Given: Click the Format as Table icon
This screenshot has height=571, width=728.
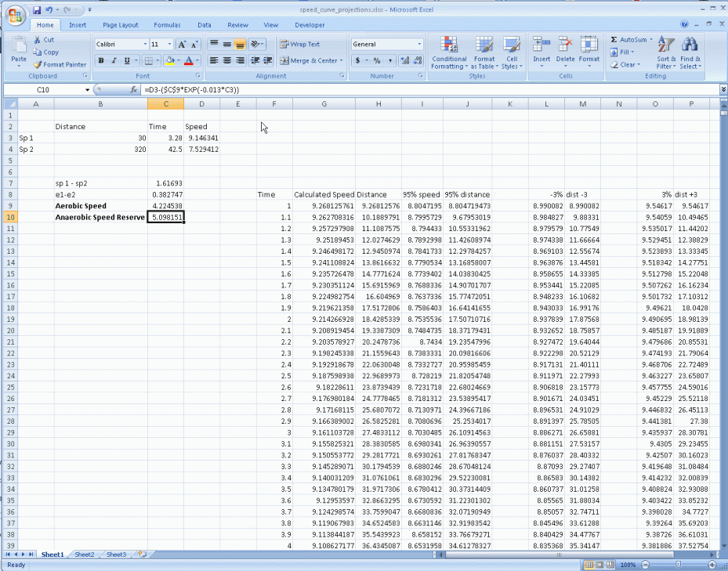Looking at the screenshot, I should [484, 52].
